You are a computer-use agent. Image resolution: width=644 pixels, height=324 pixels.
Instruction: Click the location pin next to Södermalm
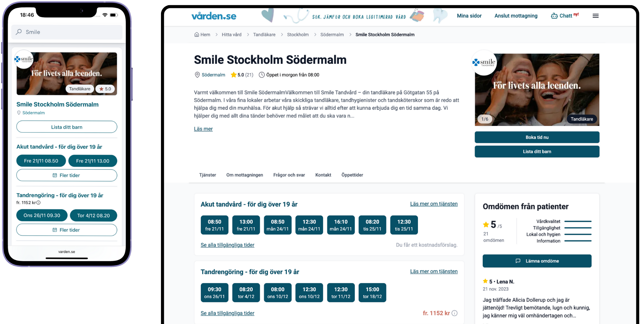click(197, 75)
